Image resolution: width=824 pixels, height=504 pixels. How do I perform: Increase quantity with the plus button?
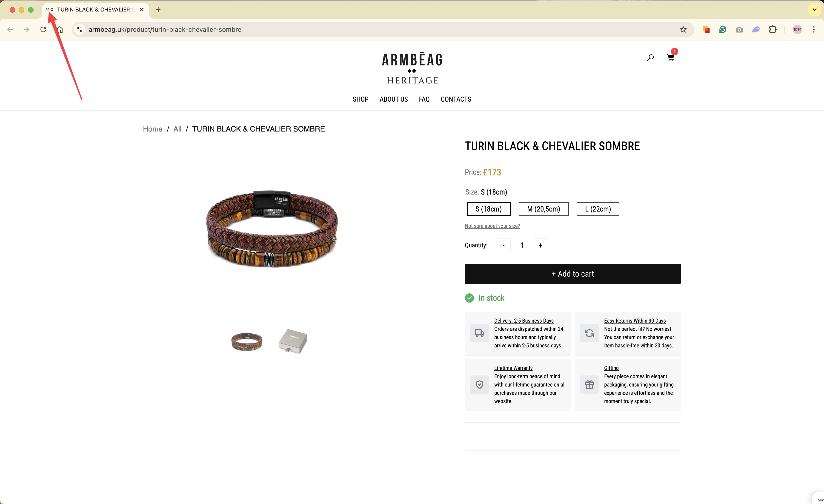coord(540,246)
